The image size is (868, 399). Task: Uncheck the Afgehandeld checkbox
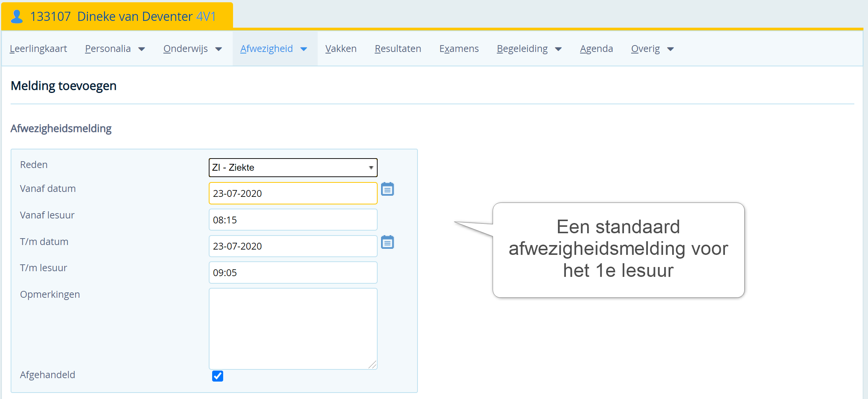click(217, 376)
